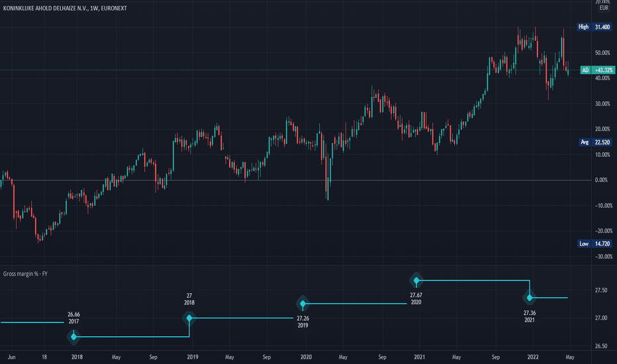Click the Low 14.720 price label
Image resolution: width=617 pixels, height=364 pixels.
(595, 244)
